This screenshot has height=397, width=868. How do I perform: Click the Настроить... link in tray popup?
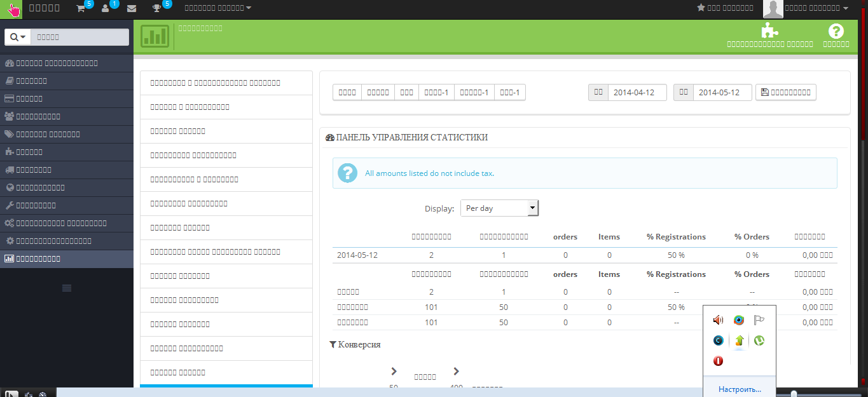pyautogui.click(x=740, y=389)
